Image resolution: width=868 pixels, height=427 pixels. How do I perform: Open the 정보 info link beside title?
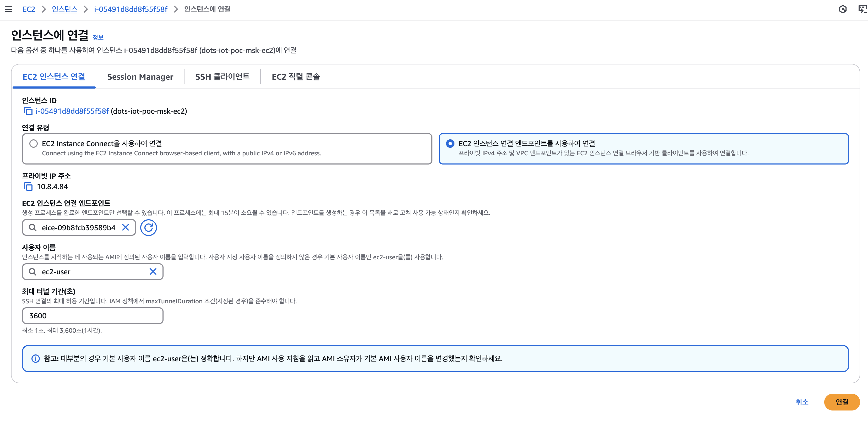[98, 37]
